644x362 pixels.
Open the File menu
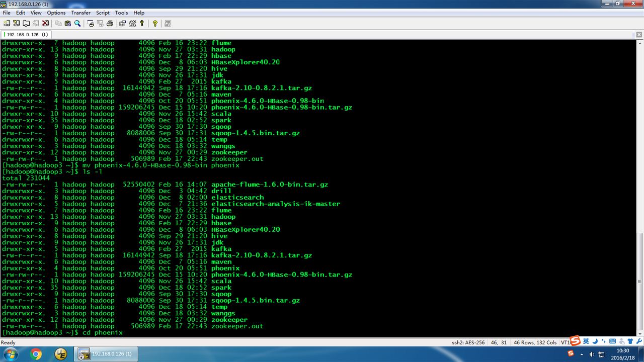click(7, 13)
